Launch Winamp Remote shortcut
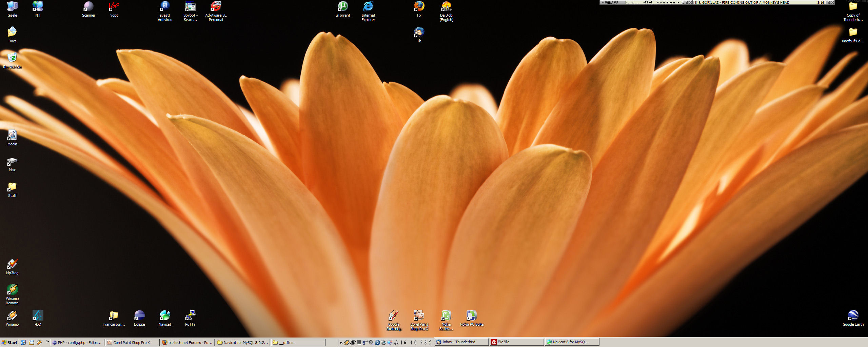Viewport: 868px width, 347px height. coord(12,294)
